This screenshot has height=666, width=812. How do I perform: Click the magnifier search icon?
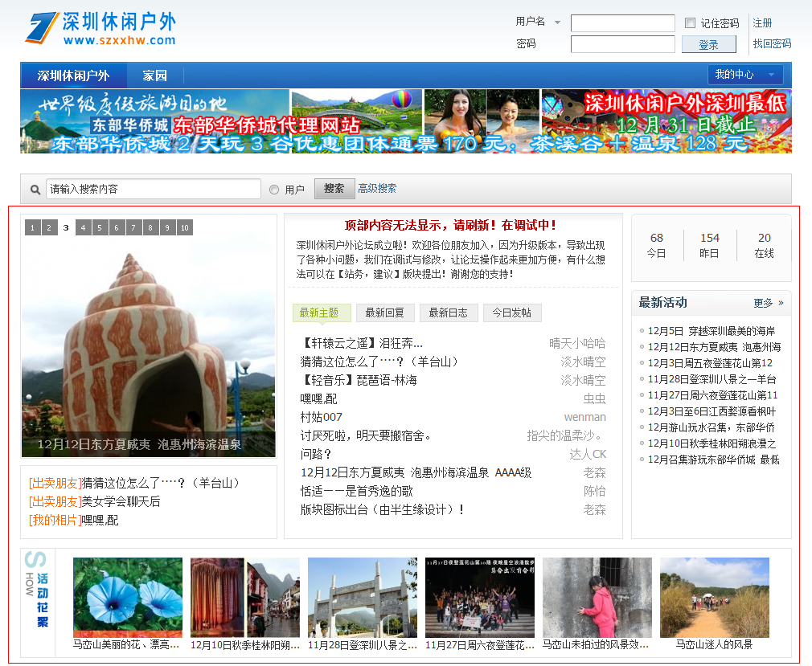coord(35,190)
